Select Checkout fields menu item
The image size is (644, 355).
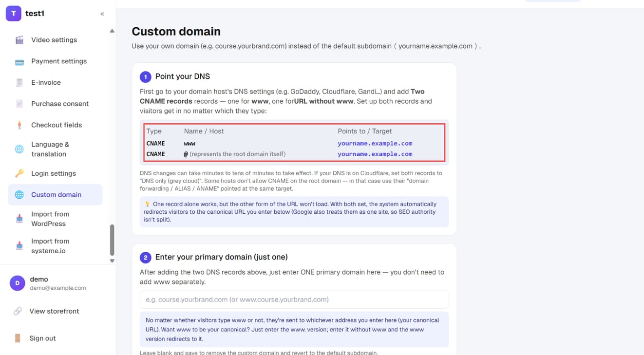55,125
